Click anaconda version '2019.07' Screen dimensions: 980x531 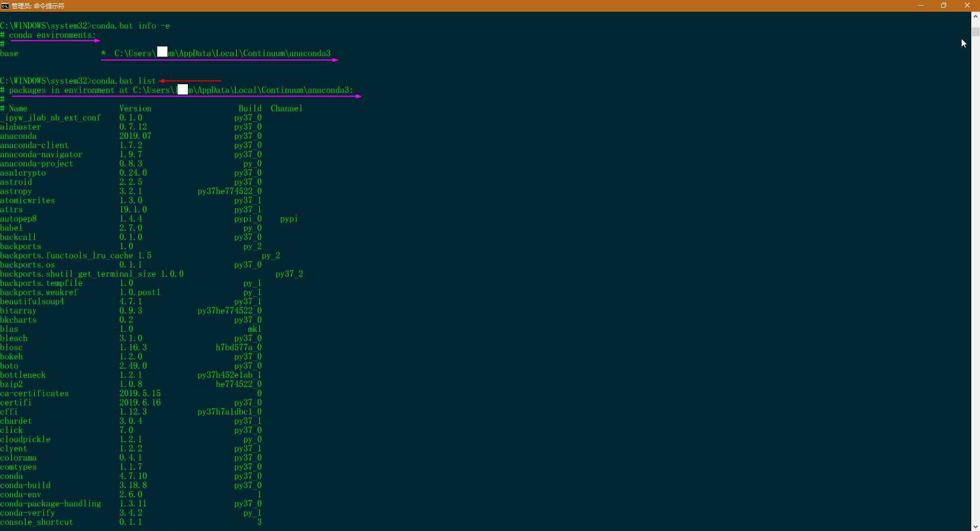tap(135, 136)
